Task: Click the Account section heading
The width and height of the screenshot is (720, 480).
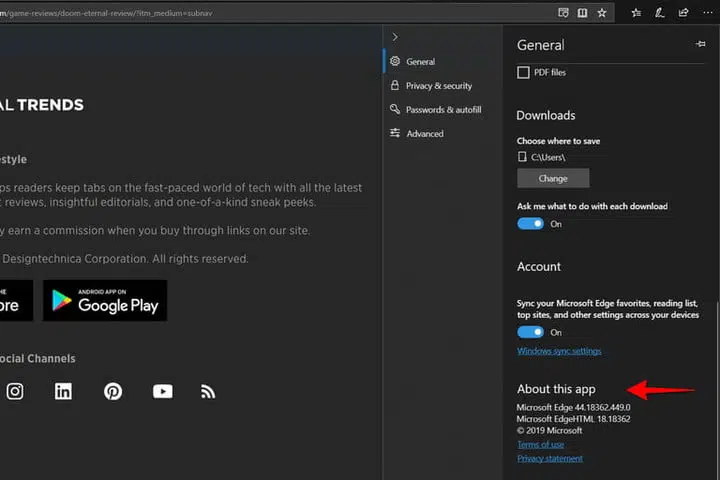Action: (539, 267)
